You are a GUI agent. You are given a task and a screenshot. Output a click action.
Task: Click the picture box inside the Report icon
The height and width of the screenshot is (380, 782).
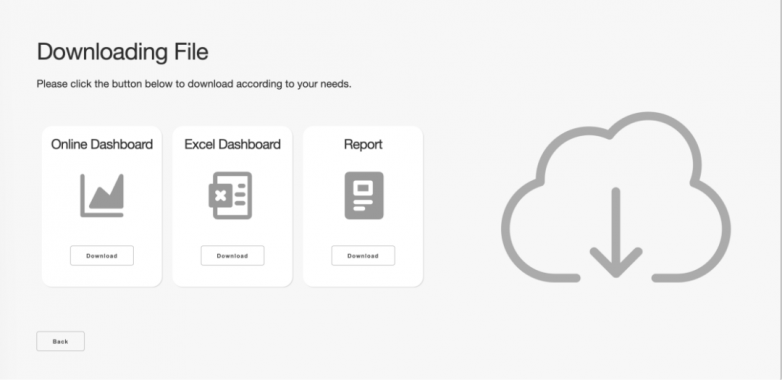click(x=363, y=188)
